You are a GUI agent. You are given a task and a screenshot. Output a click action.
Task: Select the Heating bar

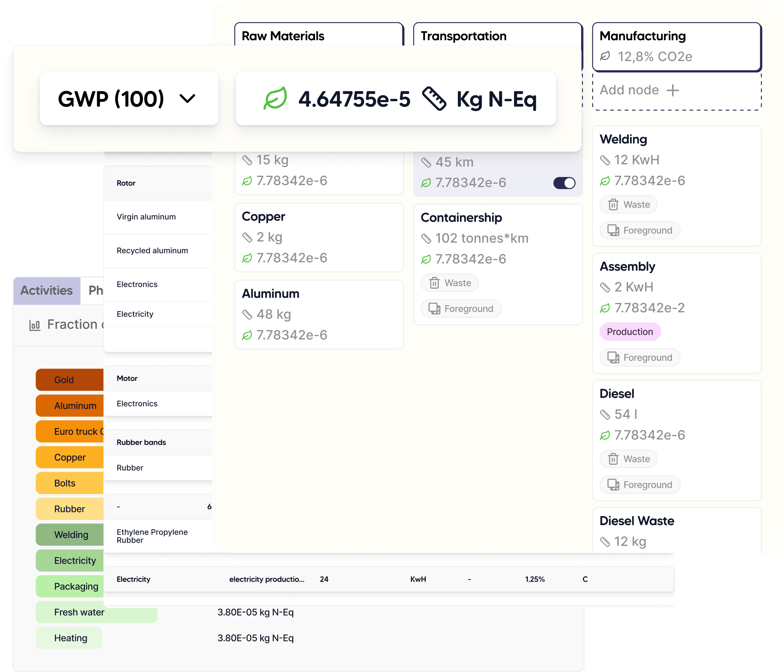(69, 638)
